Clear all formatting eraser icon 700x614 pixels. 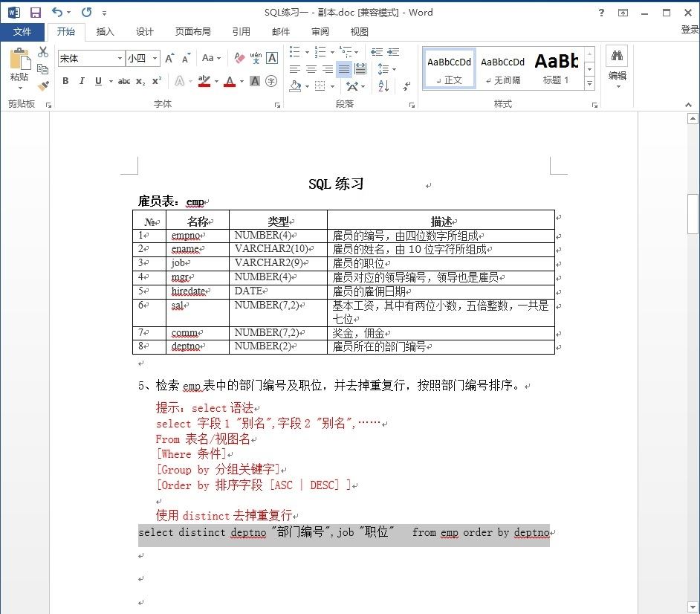click(239, 58)
